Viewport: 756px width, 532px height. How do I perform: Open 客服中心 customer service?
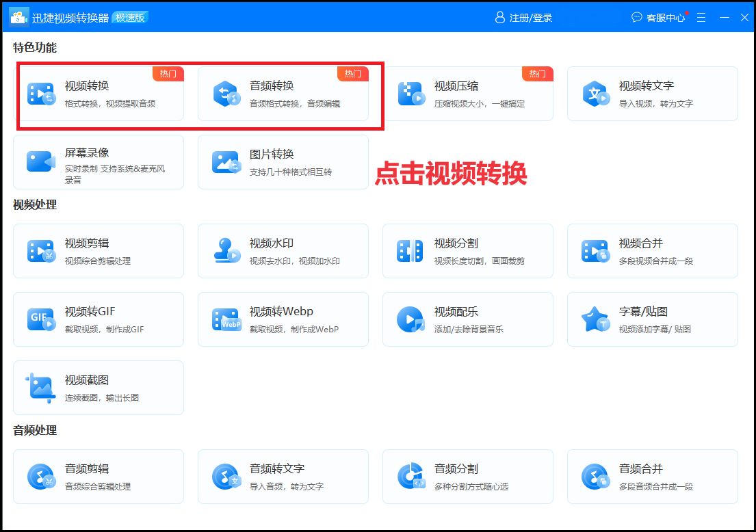[660, 18]
